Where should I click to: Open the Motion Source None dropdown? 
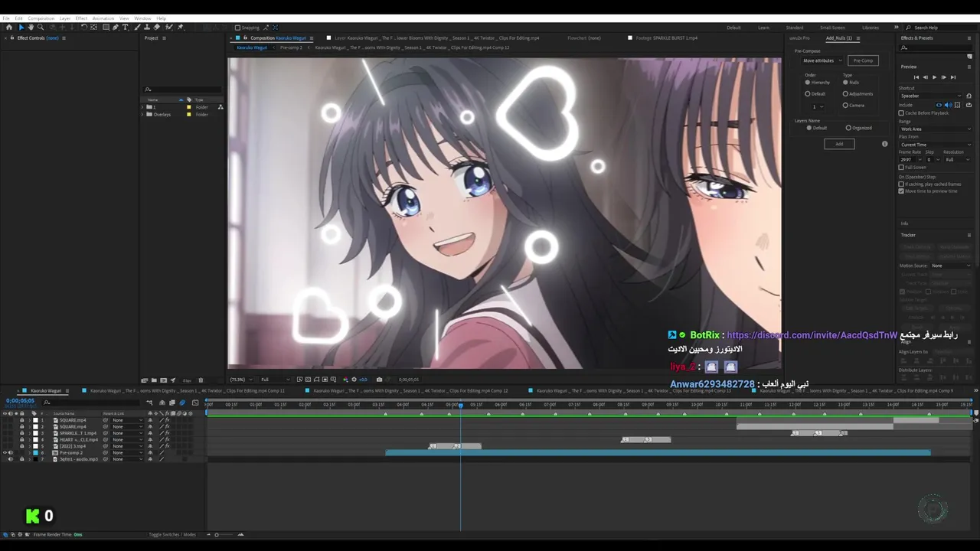click(951, 266)
